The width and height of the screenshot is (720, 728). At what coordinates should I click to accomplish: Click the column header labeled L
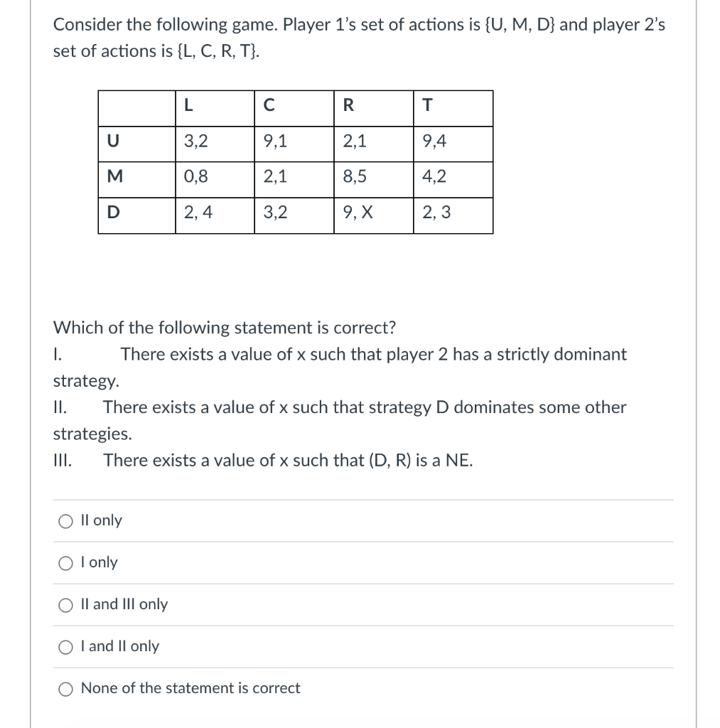click(x=188, y=107)
